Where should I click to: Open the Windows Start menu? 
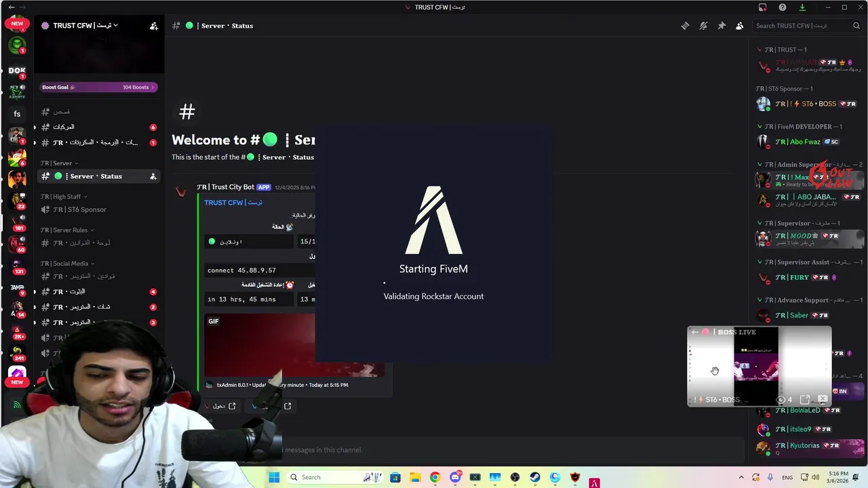[x=274, y=477]
